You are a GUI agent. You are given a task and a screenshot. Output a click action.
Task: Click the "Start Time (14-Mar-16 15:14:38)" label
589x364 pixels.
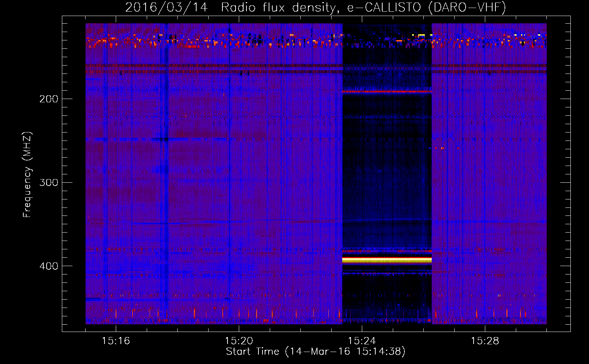(316, 352)
